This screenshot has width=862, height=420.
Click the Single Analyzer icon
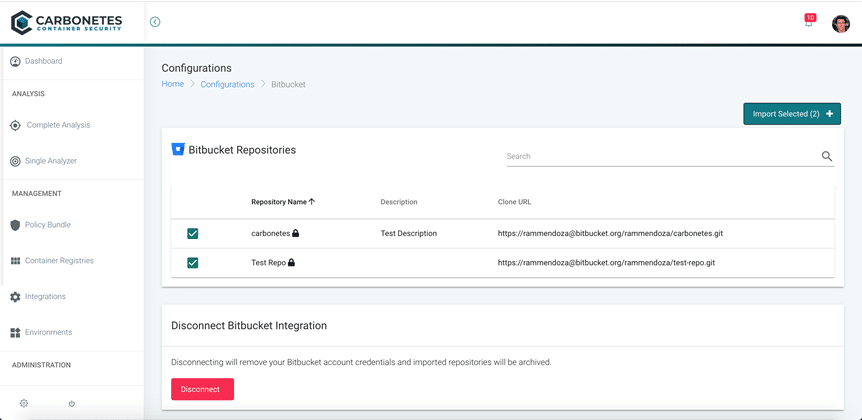[15, 161]
